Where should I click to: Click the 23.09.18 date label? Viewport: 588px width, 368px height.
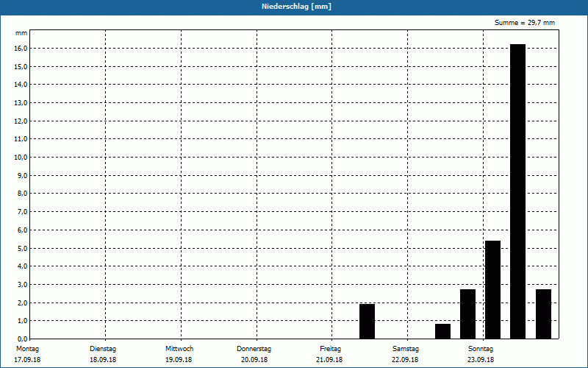(481, 359)
